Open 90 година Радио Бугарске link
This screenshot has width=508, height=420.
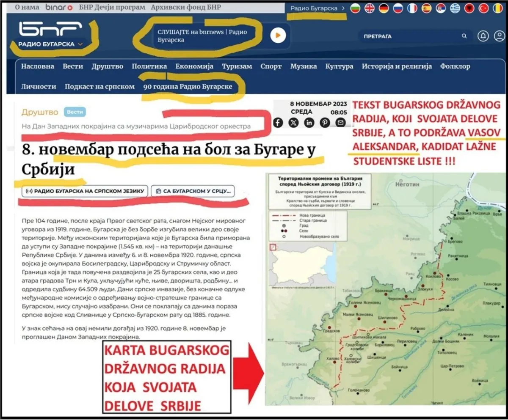pos(188,87)
